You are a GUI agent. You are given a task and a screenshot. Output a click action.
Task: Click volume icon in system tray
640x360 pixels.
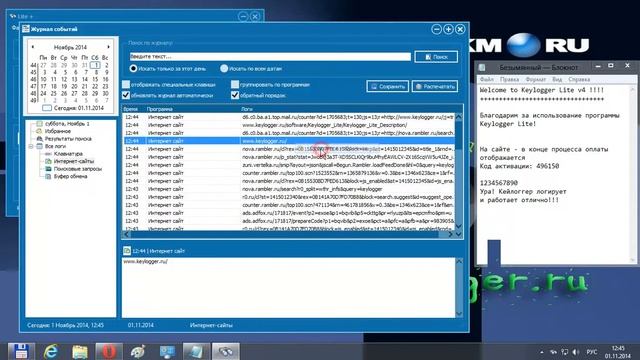tap(576, 352)
